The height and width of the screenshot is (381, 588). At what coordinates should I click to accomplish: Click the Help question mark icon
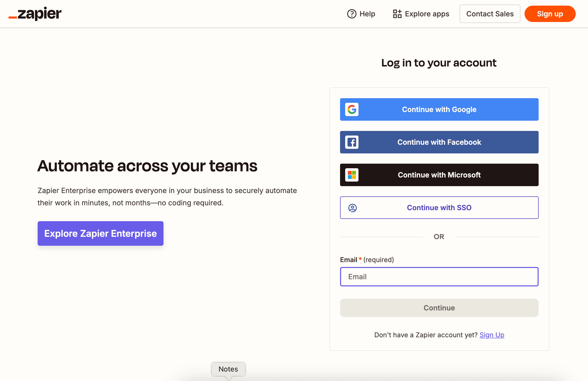[x=352, y=14]
